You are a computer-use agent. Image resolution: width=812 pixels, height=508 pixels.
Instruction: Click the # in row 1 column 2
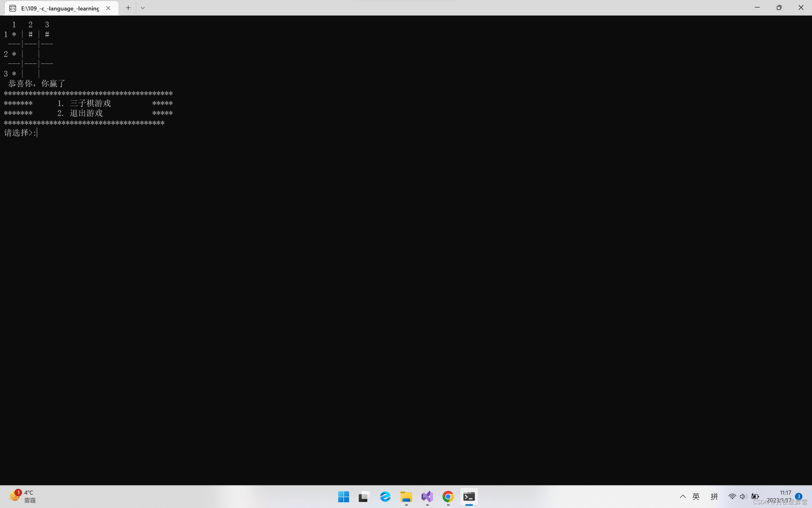[x=30, y=34]
